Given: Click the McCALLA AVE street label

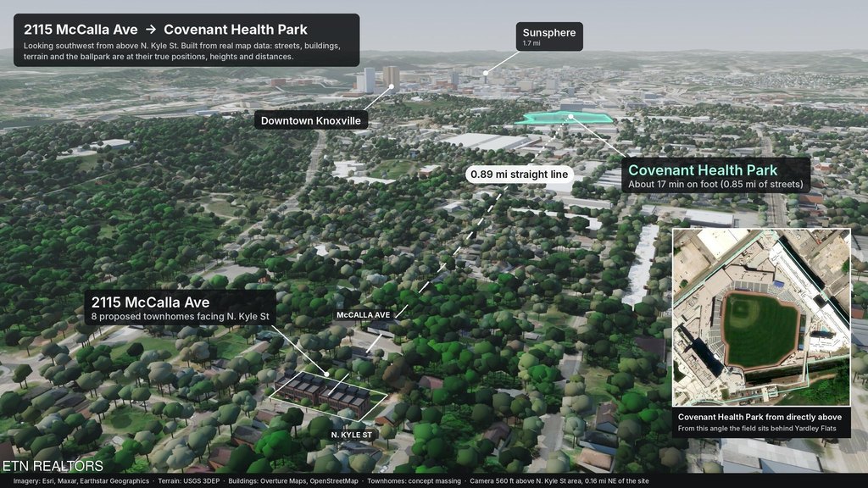Looking at the screenshot, I should (363, 315).
